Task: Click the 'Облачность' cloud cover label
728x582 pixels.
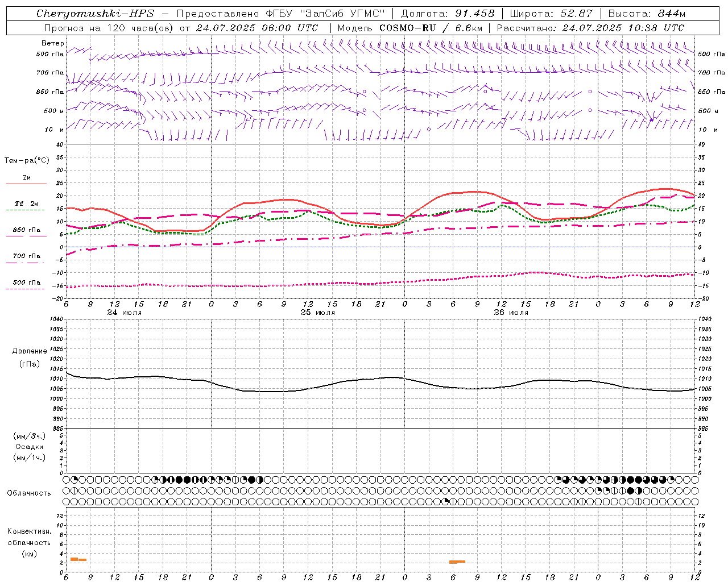Action: [x=29, y=493]
